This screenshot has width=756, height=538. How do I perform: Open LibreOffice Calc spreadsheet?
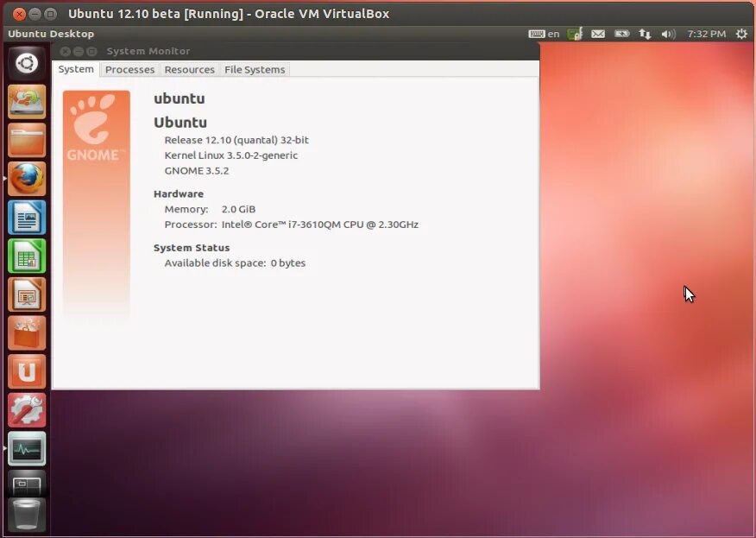(27, 256)
